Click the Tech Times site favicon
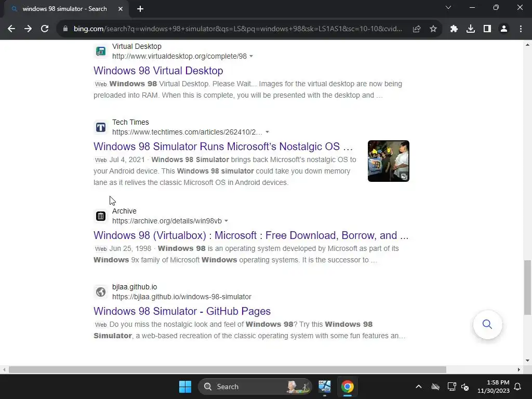The height and width of the screenshot is (399, 532). [101, 127]
